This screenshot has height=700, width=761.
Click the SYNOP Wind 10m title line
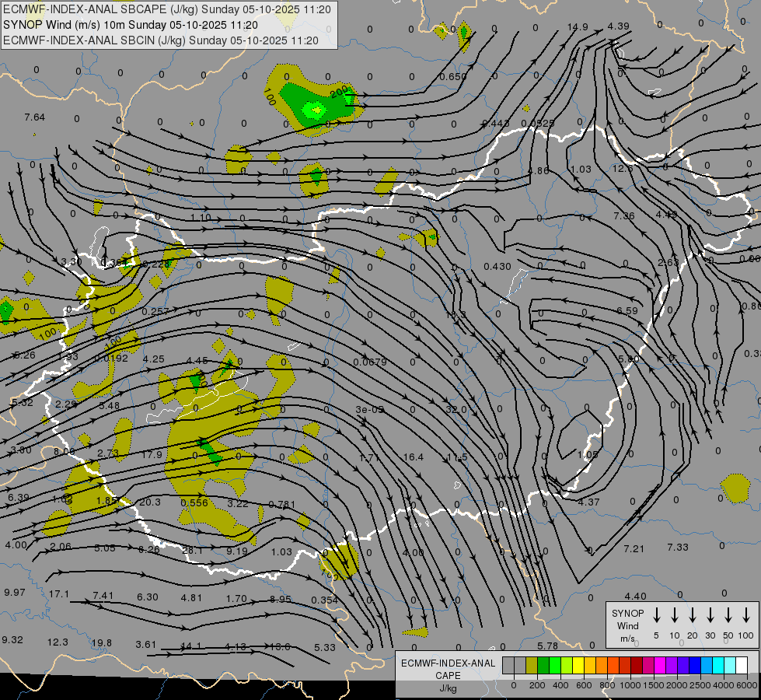click(x=130, y=25)
